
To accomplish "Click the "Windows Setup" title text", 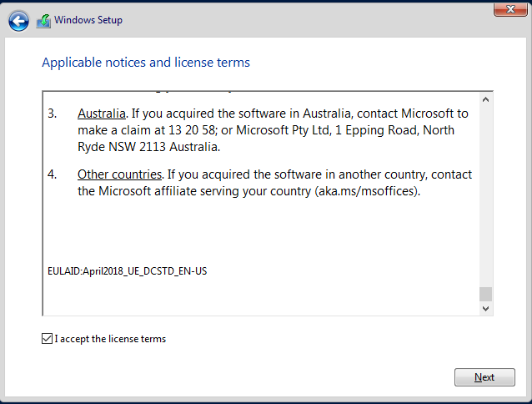I will click(x=88, y=20).
